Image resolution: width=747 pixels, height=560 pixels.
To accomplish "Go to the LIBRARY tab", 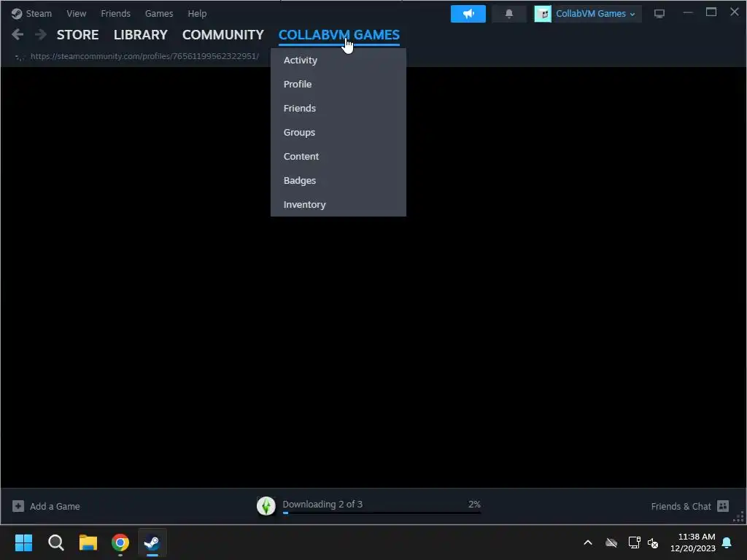I will coord(141,35).
